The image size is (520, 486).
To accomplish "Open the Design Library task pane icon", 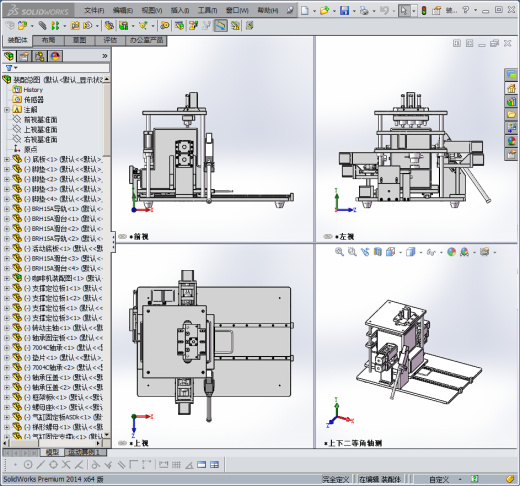I will coord(511,101).
